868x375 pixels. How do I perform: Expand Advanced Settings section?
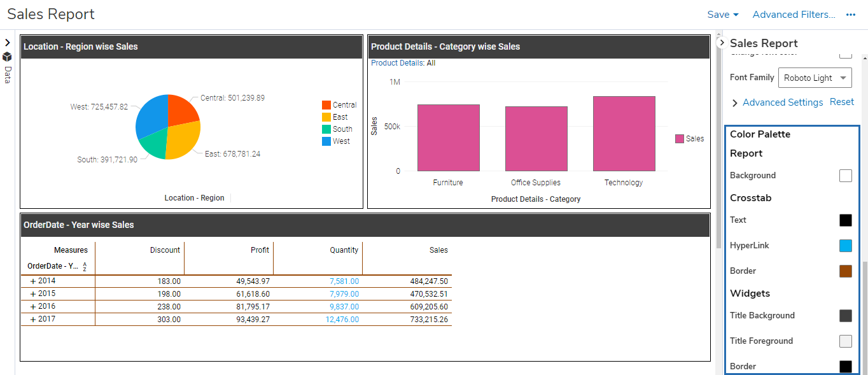pyautogui.click(x=735, y=103)
